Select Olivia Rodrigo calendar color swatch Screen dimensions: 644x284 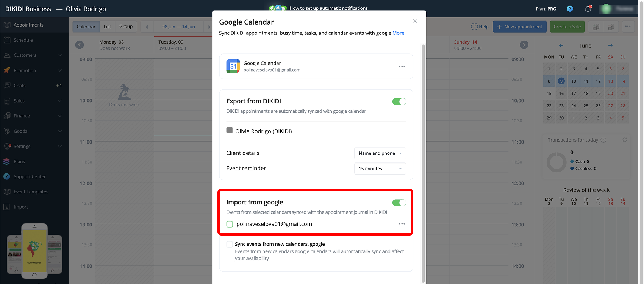(230, 130)
